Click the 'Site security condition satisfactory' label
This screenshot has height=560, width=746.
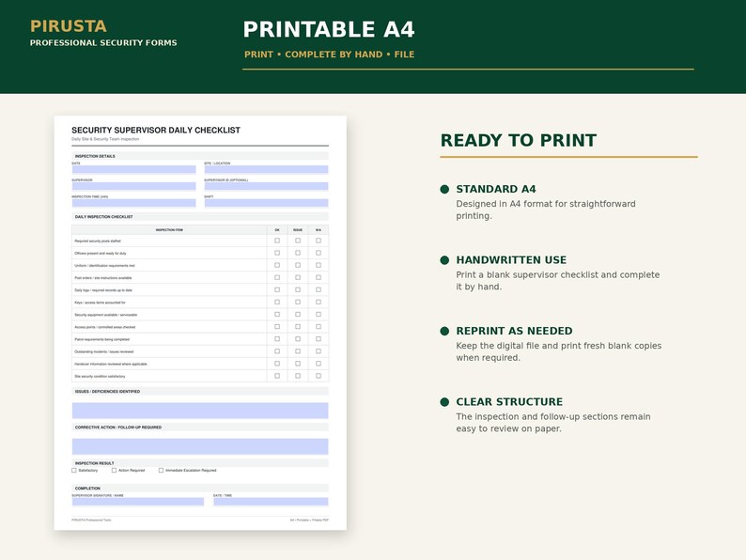[x=100, y=377]
